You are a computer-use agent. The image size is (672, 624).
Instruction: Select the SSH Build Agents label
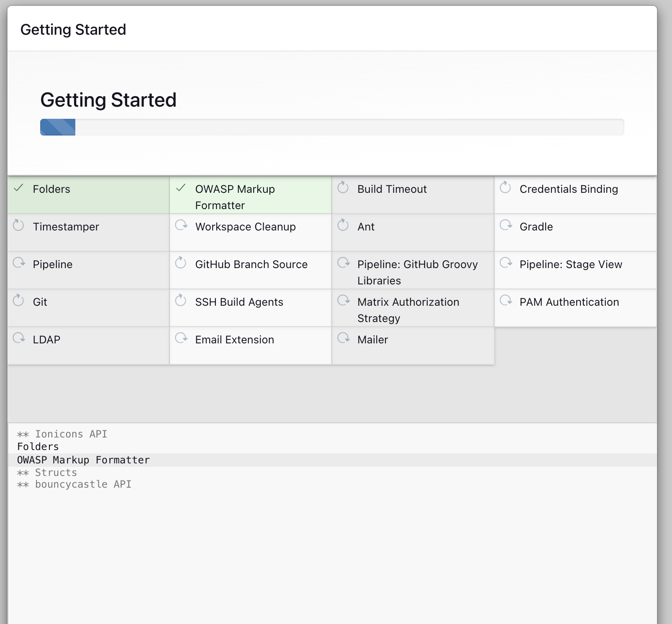pos(239,302)
